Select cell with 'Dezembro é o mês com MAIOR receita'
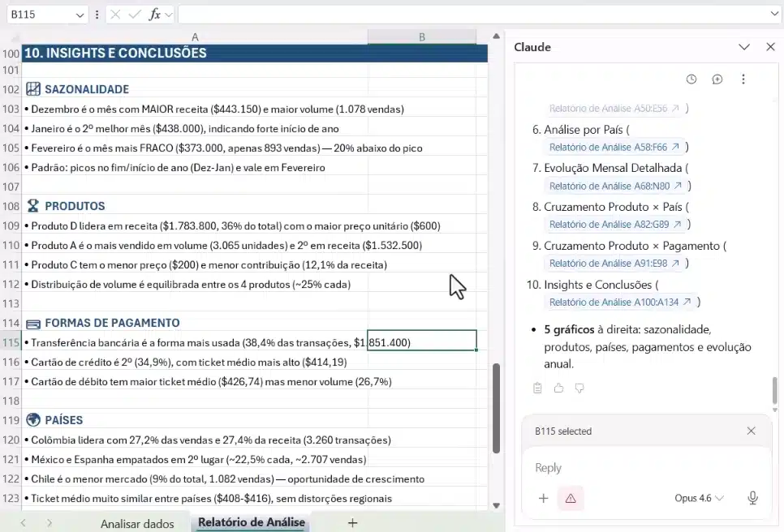 coord(195,109)
